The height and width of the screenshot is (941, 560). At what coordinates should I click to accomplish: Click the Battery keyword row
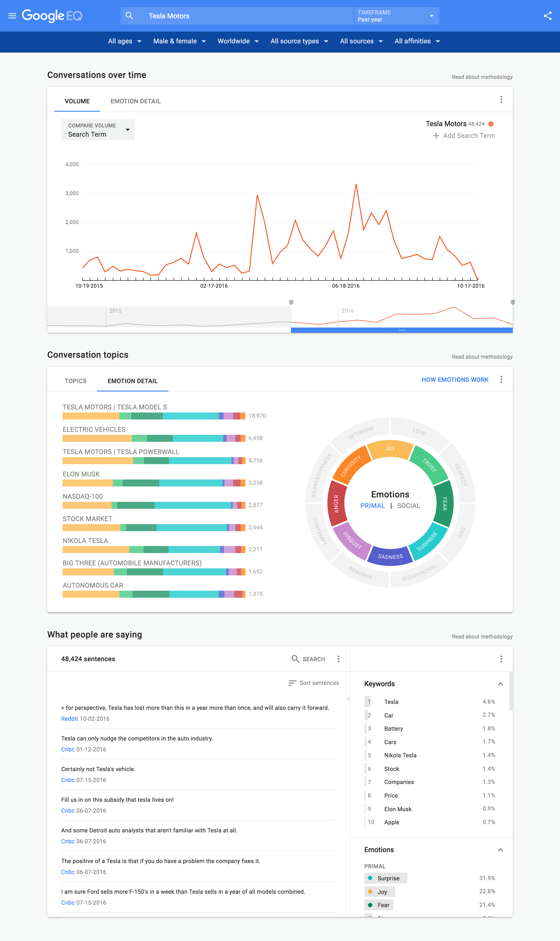(x=430, y=729)
